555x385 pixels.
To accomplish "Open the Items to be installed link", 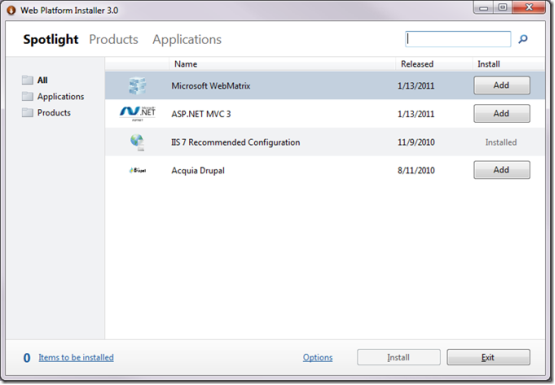I will pyautogui.click(x=76, y=357).
